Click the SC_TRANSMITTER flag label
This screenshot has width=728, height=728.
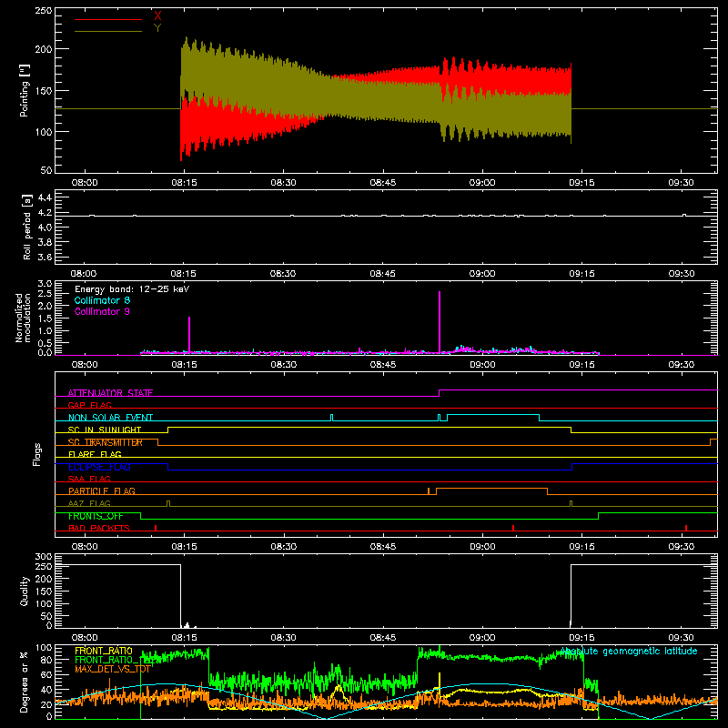pos(105,442)
